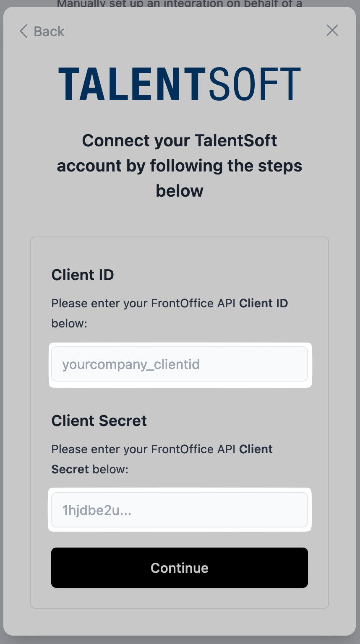Click the bold TALENT part of the logo
Image resolution: width=360 pixels, height=644 pixels.
tap(132, 84)
